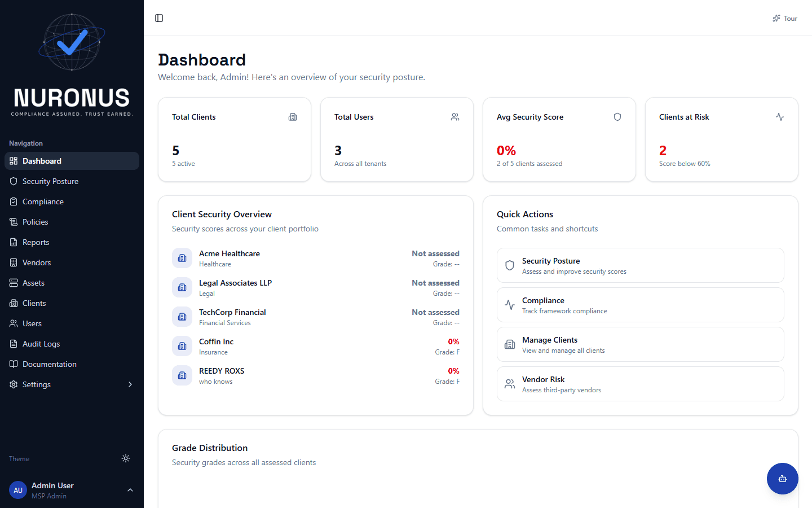Viewport: 812px width, 508px height.
Task: Click TechCorp Financial building icon
Action: 182,317
